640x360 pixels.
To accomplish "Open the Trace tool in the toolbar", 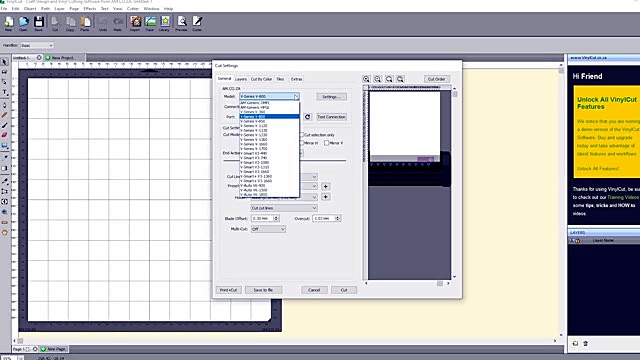I will click(150, 23).
